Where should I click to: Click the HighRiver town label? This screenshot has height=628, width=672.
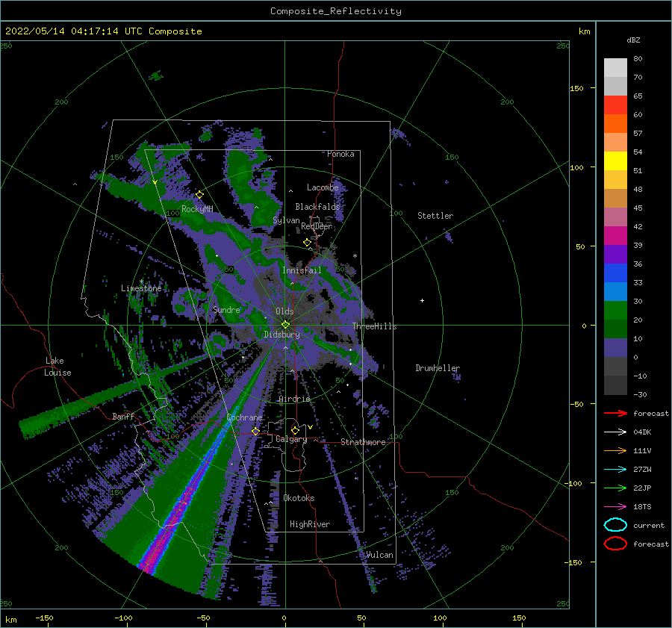310,524
